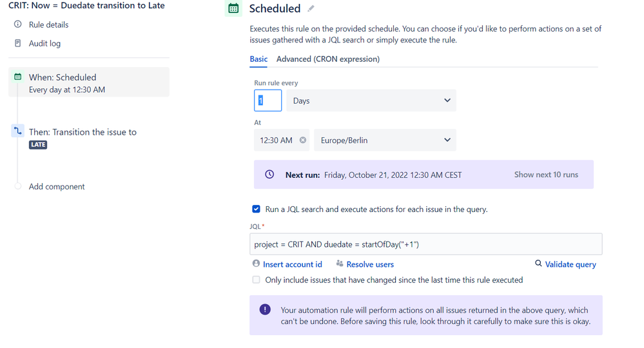Click the Audit log document icon
Viewport: 644px width, 348px height.
[x=17, y=43]
